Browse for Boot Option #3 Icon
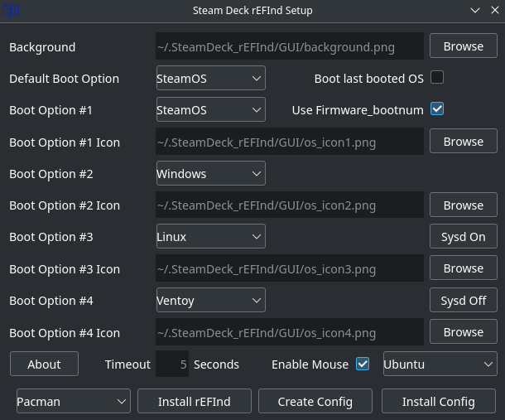 463,268
